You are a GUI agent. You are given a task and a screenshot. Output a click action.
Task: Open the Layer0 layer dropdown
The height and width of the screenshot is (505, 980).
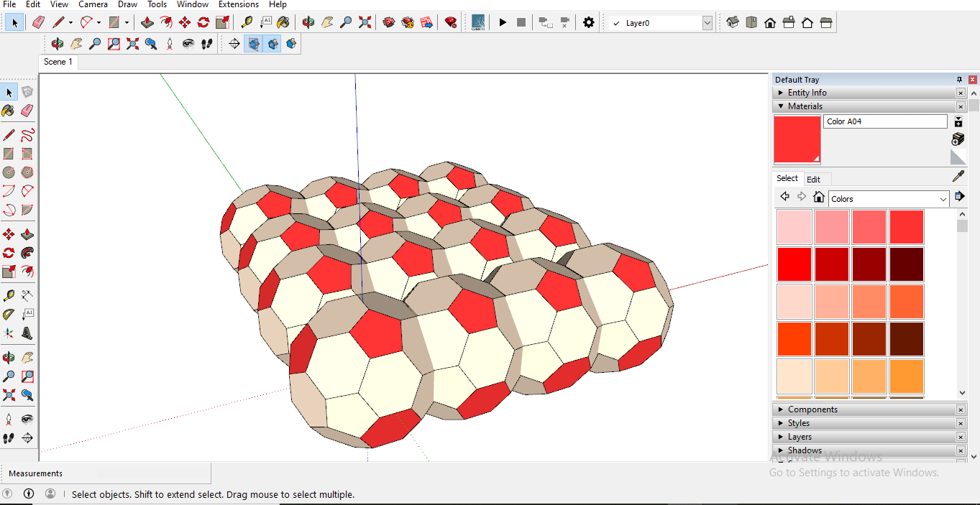707,23
